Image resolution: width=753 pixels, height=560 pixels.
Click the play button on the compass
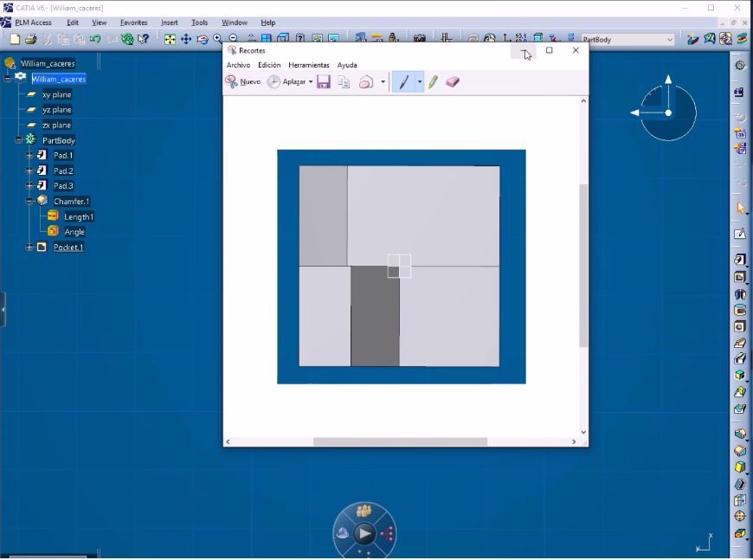point(364,534)
